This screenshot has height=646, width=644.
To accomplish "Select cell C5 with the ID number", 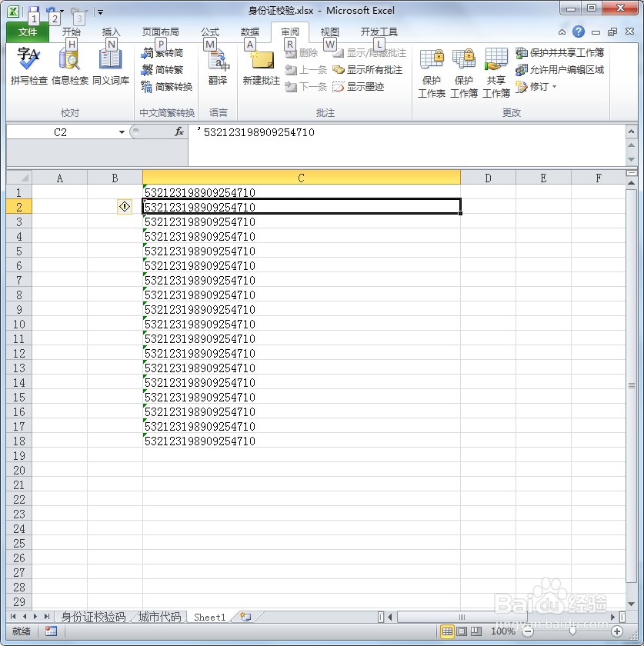I will click(x=302, y=251).
